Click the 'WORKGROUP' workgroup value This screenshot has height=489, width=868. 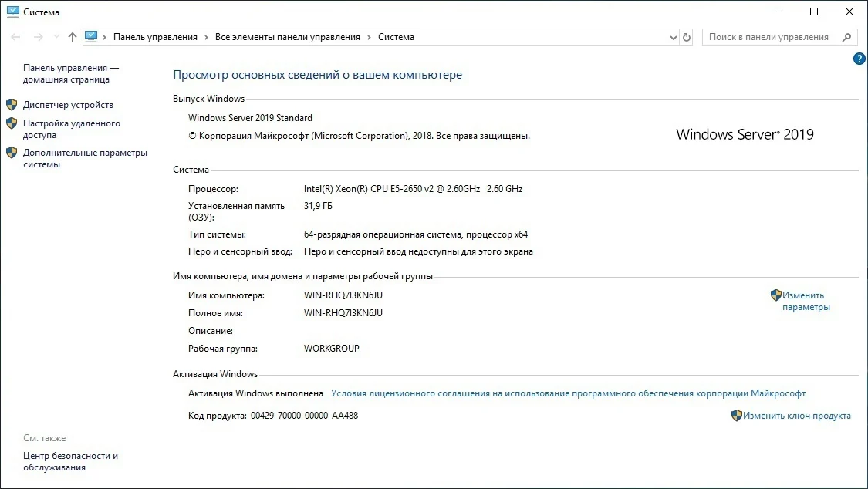pyautogui.click(x=332, y=349)
